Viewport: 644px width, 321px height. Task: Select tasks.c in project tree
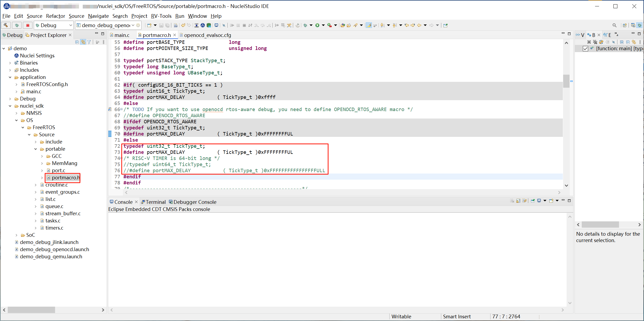click(x=53, y=221)
